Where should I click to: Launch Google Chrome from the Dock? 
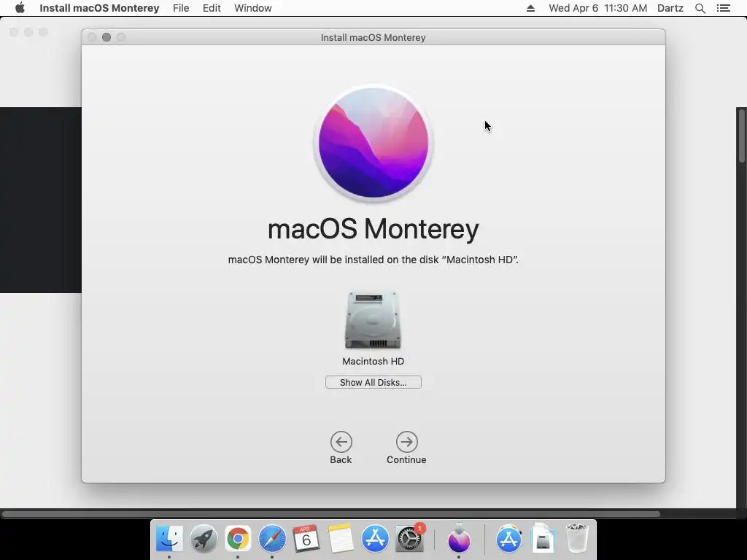tap(238, 539)
